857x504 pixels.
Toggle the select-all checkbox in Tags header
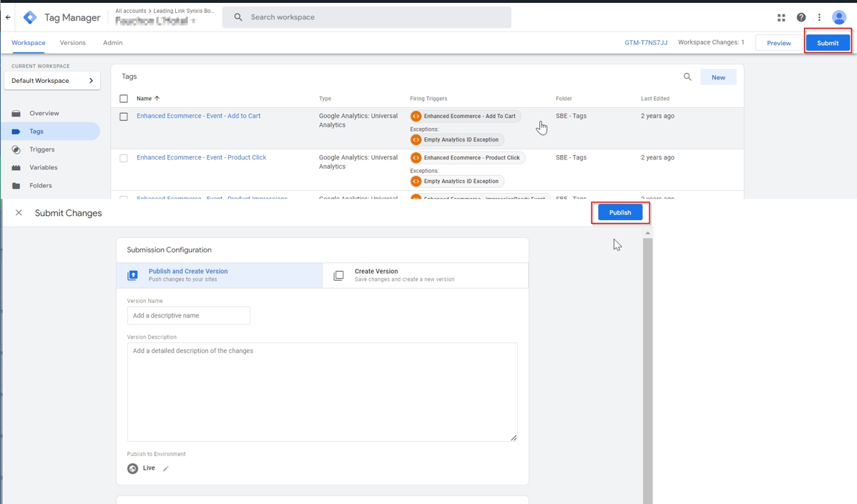point(124,99)
